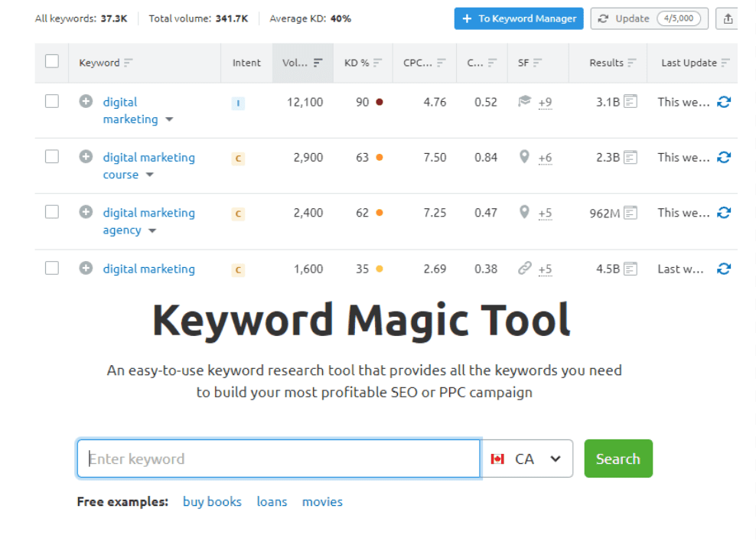Screen dimensions: 756x545
Task: Click the dark red KD dot for 90
Action: tap(380, 102)
